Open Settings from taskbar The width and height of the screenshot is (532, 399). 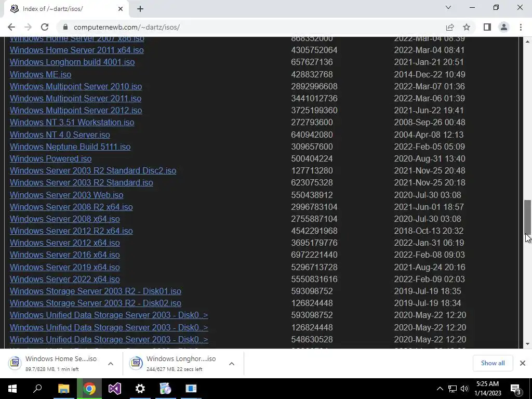tap(140, 389)
